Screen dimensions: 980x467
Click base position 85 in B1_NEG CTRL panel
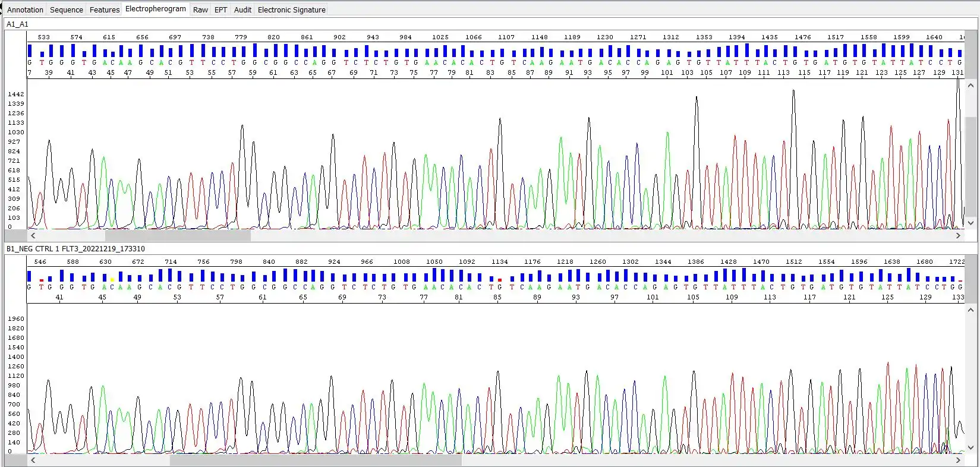497,297
